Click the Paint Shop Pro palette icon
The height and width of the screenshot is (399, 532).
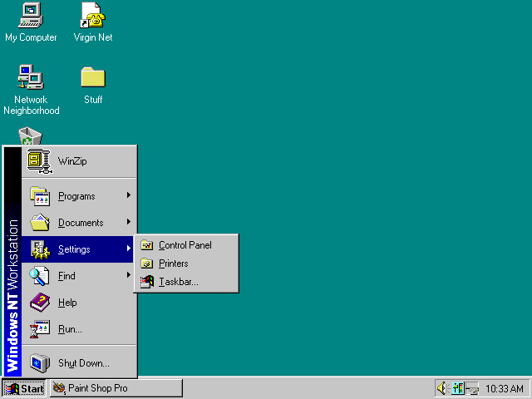tap(59, 388)
